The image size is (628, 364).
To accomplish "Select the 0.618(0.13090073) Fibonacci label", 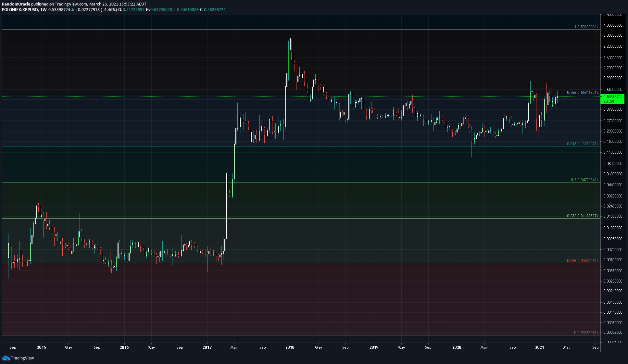I will point(582,144).
